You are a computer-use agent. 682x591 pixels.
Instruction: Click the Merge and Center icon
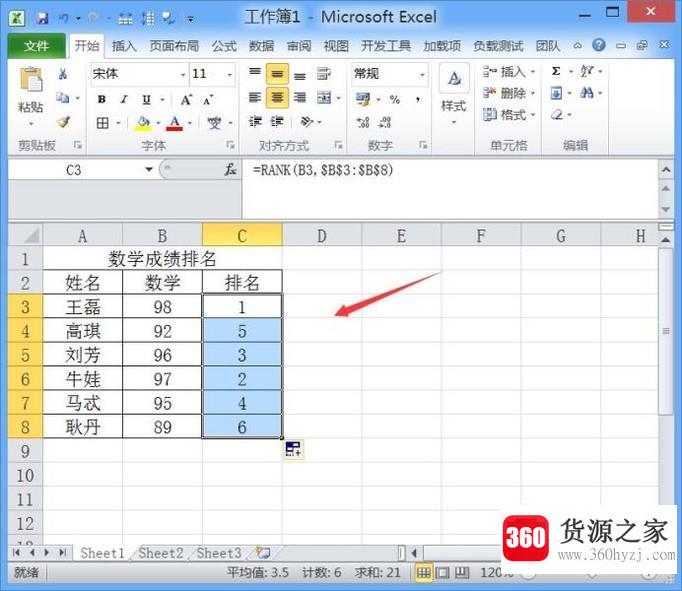point(324,98)
